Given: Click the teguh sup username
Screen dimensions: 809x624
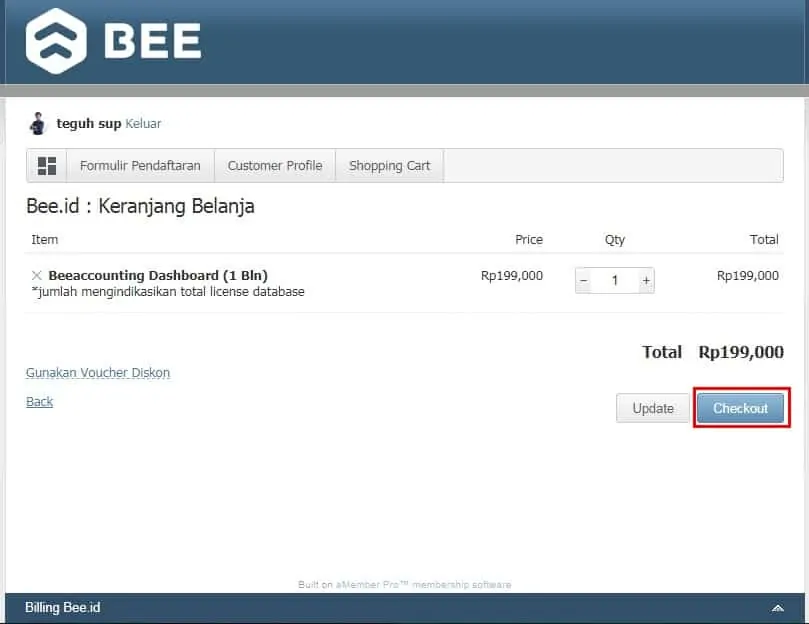Looking at the screenshot, I should [89, 123].
